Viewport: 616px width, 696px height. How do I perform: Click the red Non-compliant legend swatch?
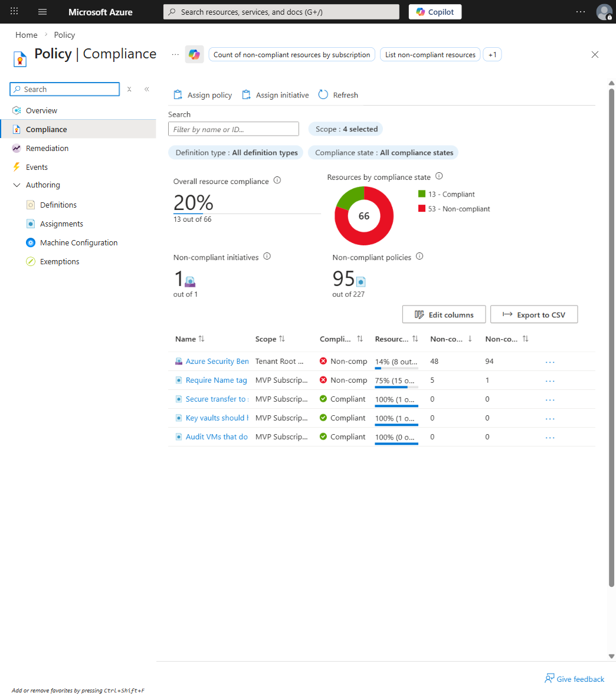422,208
